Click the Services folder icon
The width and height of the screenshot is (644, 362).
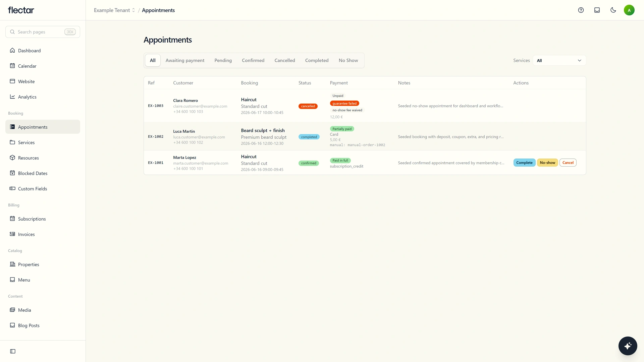point(12,142)
